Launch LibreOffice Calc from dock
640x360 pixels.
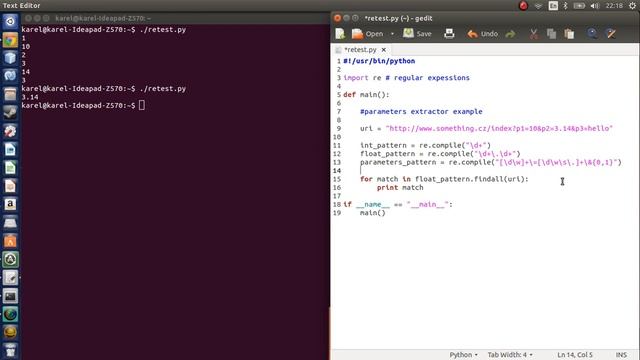tap(10, 167)
